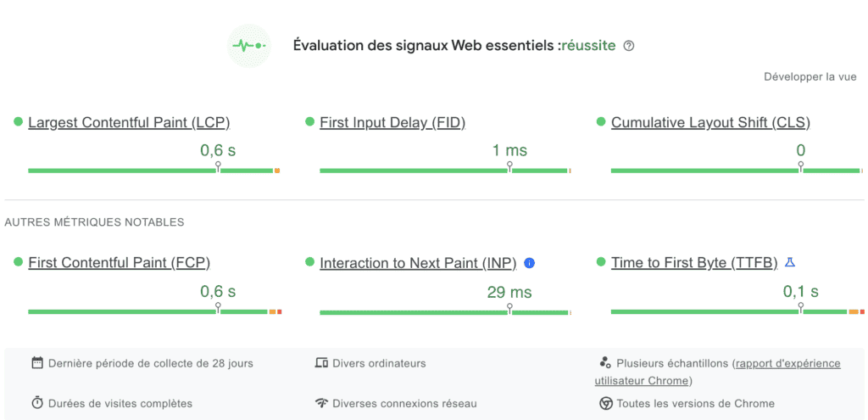Click the wifi icon beside Diverses connexions réseau
The height and width of the screenshot is (420, 868).
[x=321, y=403]
